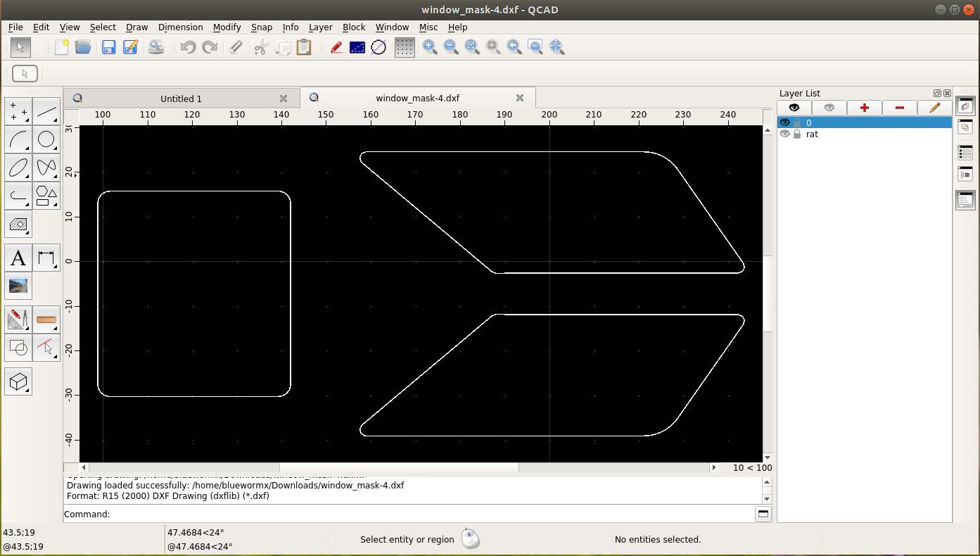Viewport: 980px width, 556px height.
Task: Create a new drawing file
Action: 62,47
